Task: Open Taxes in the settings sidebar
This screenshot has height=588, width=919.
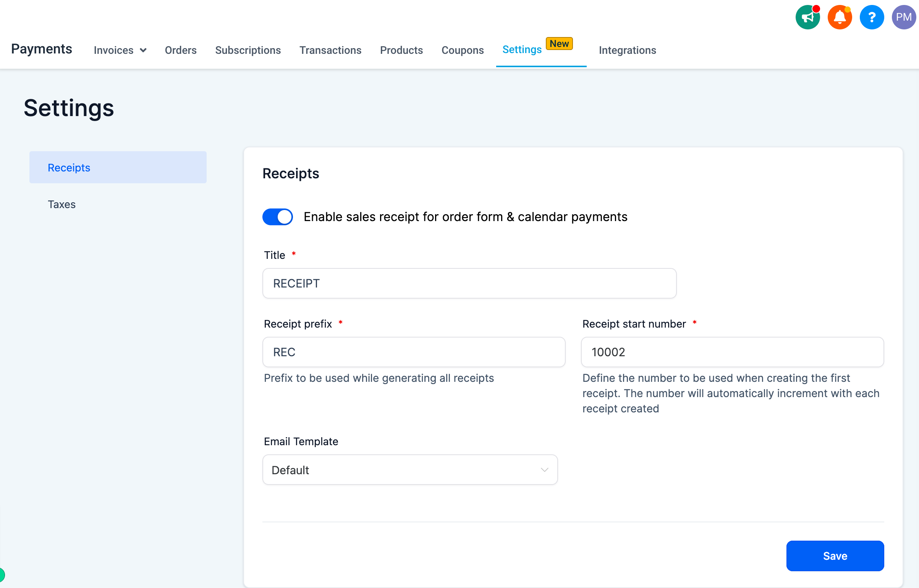Action: point(61,204)
